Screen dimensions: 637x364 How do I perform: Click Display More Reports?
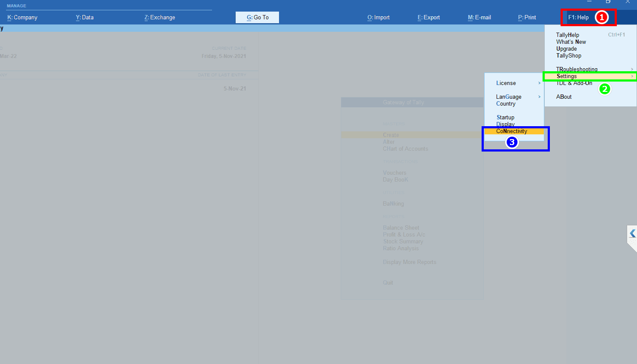click(409, 262)
